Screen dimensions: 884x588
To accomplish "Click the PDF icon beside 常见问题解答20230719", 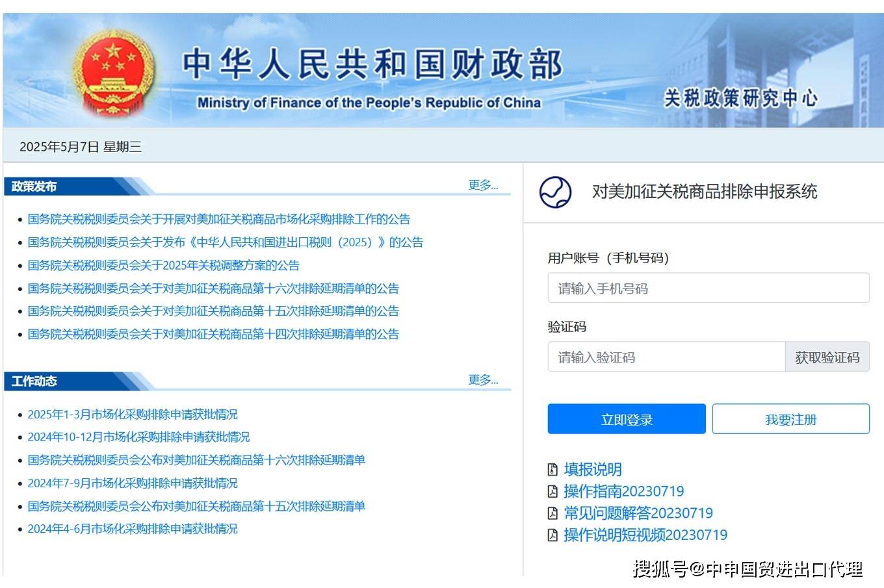I will tap(552, 513).
